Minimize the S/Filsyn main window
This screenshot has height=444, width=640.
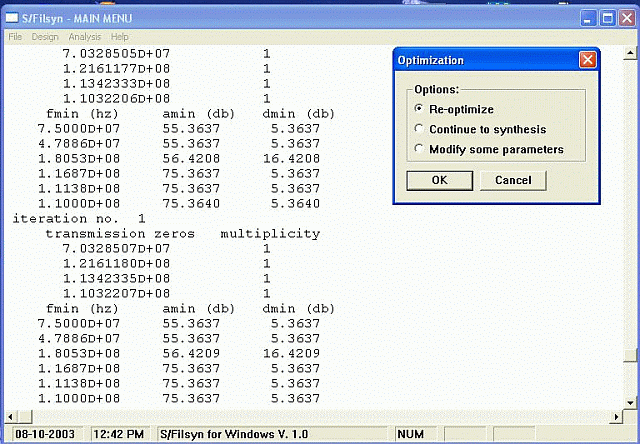(588, 19)
